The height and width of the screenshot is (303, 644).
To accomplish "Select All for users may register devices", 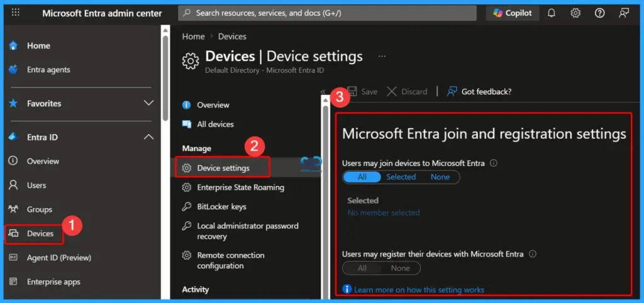I will [362, 268].
